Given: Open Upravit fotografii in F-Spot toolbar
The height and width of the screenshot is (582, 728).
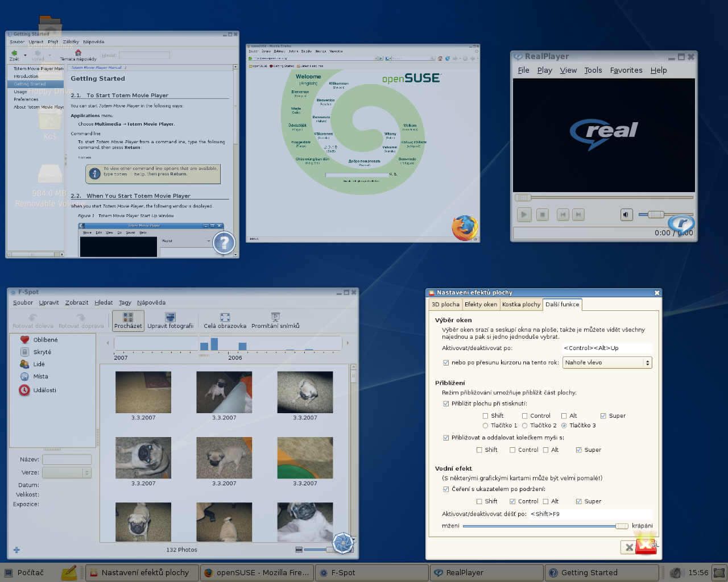Looking at the screenshot, I should [x=170, y=321].
